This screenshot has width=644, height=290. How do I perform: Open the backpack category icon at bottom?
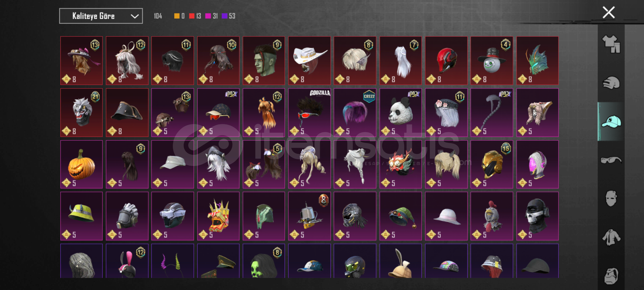tap(611, 276)
